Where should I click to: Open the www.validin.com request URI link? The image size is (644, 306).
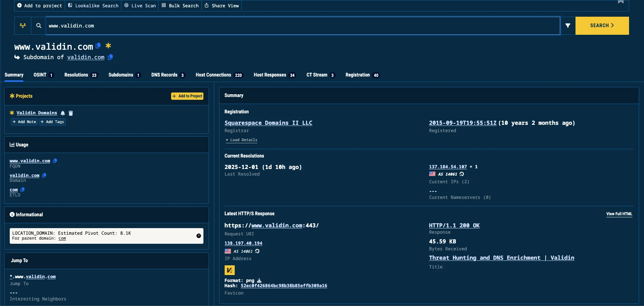tap(277, 225)
